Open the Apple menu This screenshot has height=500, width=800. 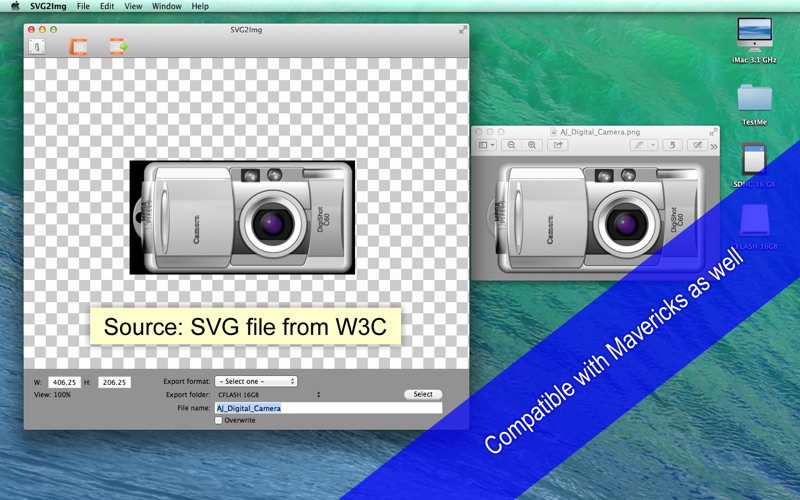pos(15,6)
